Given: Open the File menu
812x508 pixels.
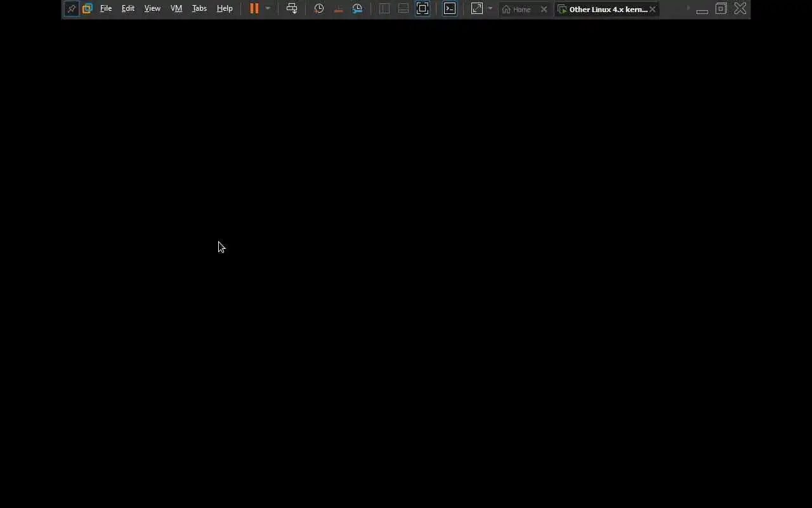Looking at the screenshot, I should (106, 9).
